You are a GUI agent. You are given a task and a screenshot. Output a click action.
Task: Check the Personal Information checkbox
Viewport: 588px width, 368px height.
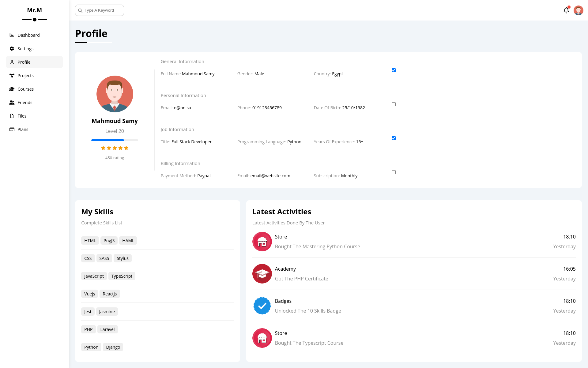click(394, 104)
